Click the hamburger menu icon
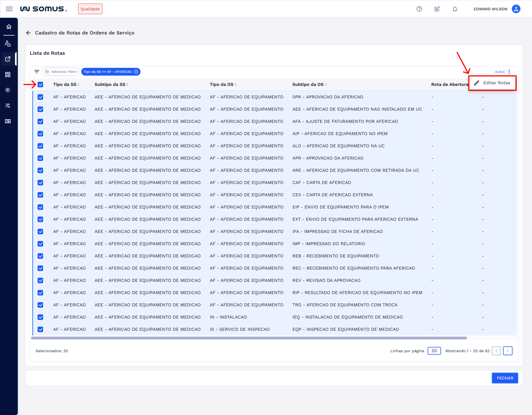 coord(9,9)
